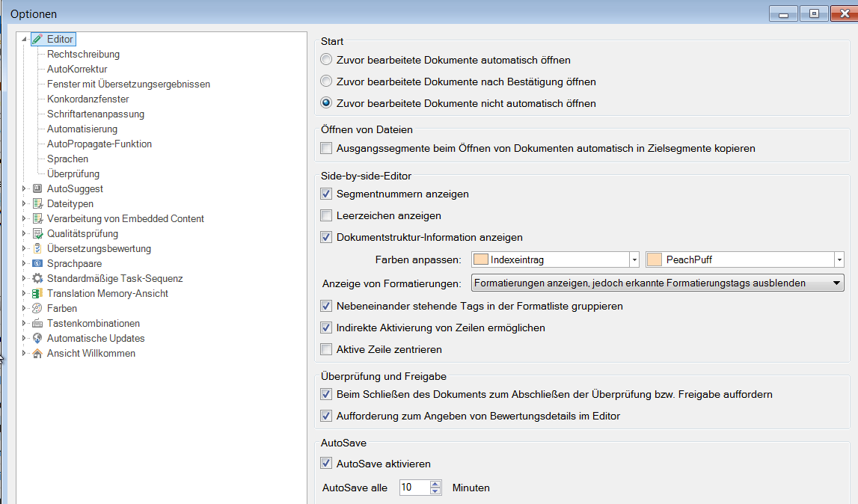Click the AutoSuggest tree icon
Image resolution: width=858 pixels, height=504 pixels.
[37, 188]
